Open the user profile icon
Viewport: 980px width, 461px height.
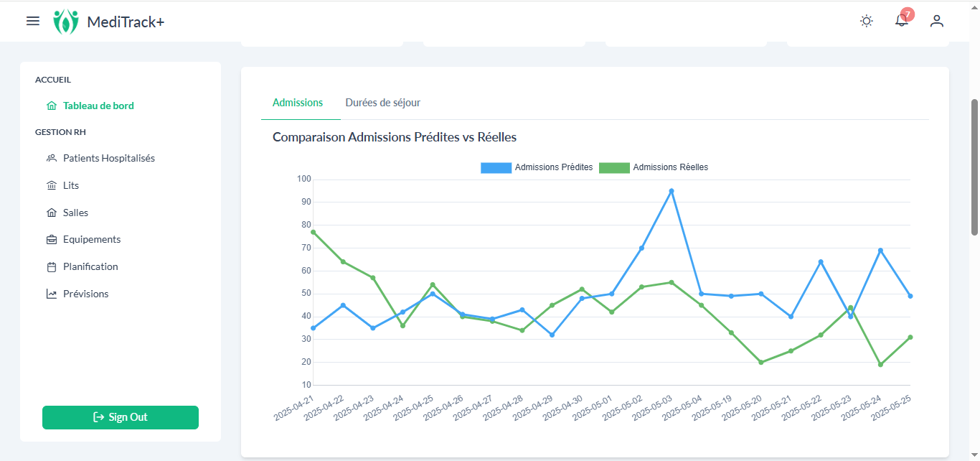coord(937,21)
